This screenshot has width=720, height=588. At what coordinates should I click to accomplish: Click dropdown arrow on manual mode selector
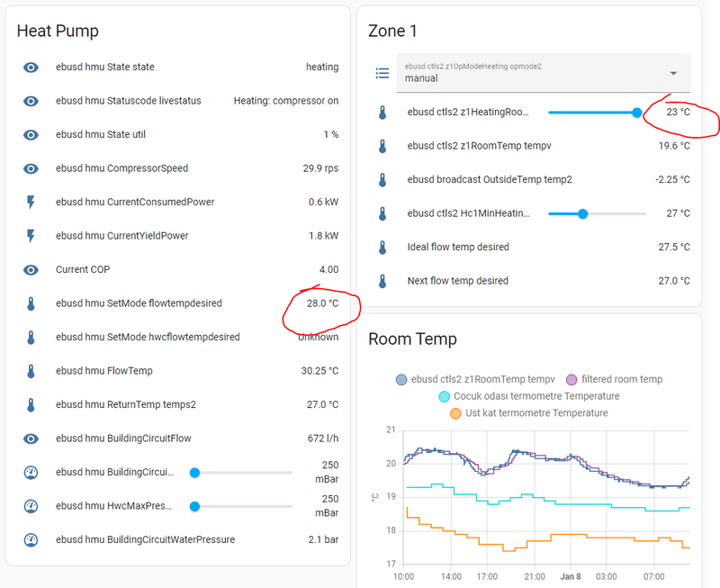coord(673,73)
